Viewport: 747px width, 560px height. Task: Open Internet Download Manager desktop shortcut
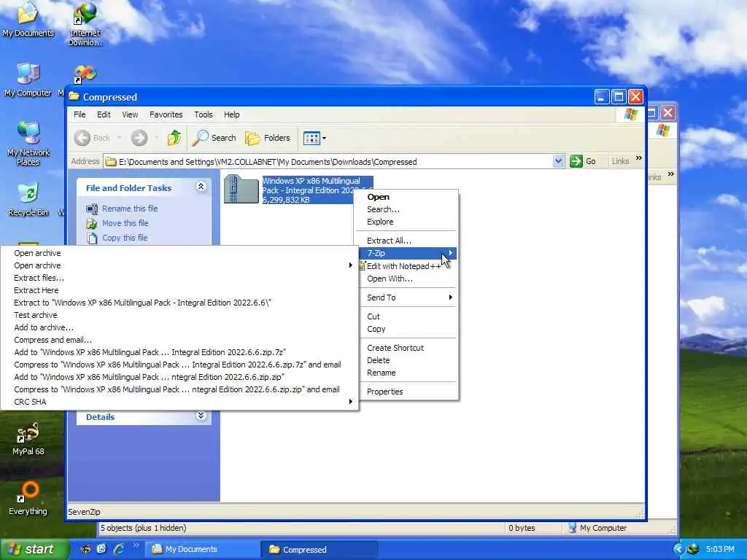[85, 24]
